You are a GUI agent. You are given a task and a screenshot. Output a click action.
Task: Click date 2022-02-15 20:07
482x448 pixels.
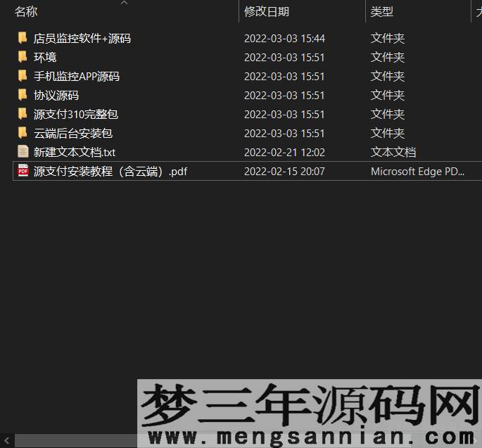284,172
